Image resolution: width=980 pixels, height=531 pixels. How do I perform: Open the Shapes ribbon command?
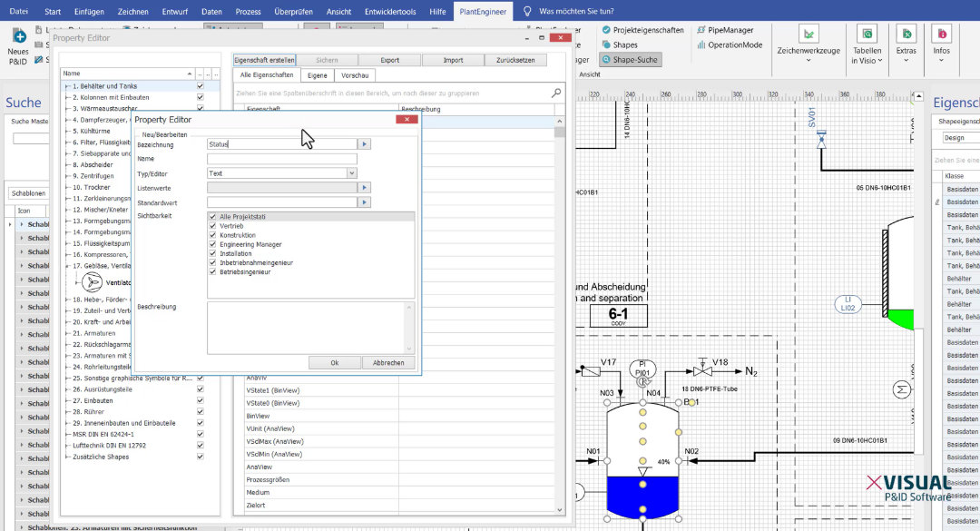pyautogui.click(x=620, y=45)
